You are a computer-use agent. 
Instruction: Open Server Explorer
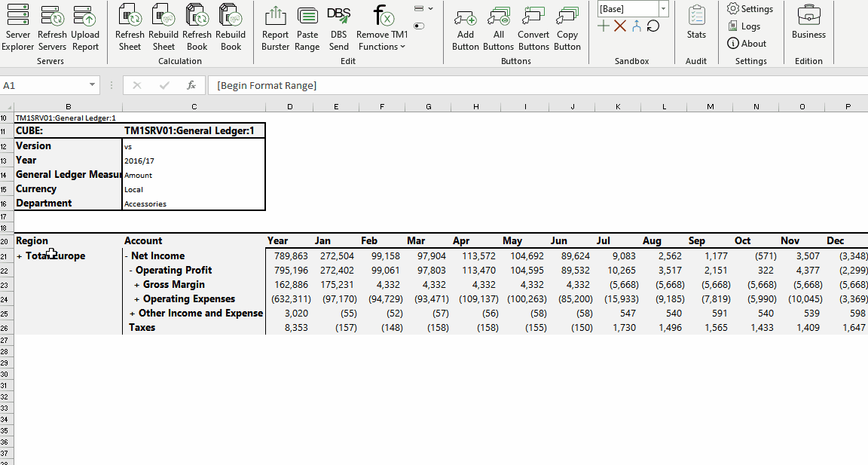point(17,27)
